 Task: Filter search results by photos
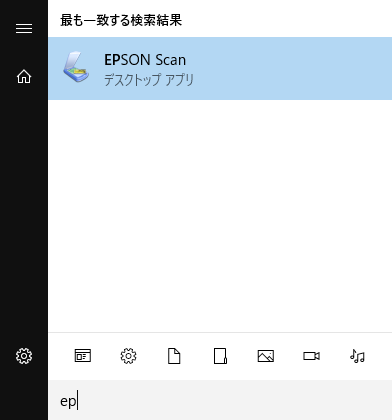(266, 356)
